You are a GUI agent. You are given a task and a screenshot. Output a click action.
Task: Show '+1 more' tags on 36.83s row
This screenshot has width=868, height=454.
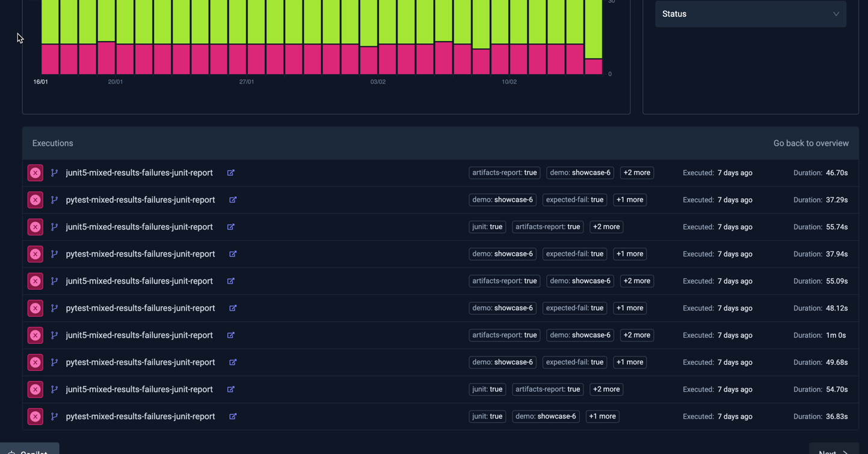pos(602,417)
